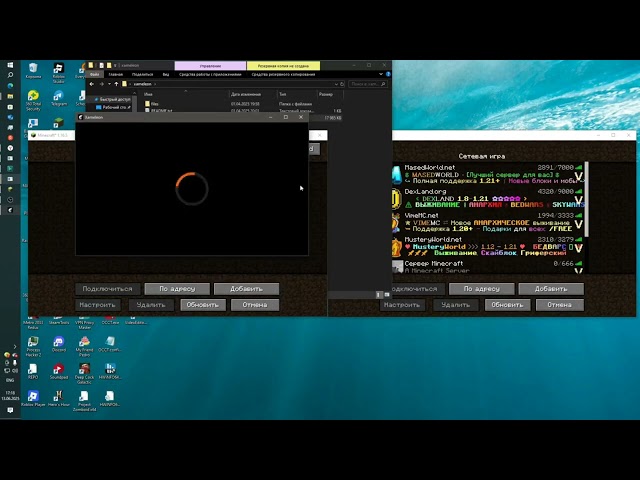Open Средства работы с приложениями tab
640x480 pixels.
click(x=210, y=74)
